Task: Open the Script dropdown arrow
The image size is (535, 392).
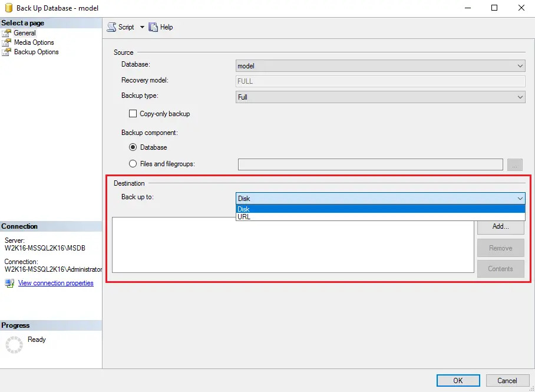Action: pyautogui.click(x=142, y=27)
